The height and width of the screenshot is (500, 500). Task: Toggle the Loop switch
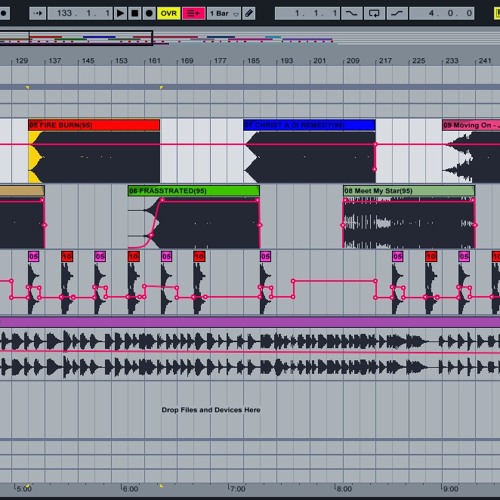[374, 13]
